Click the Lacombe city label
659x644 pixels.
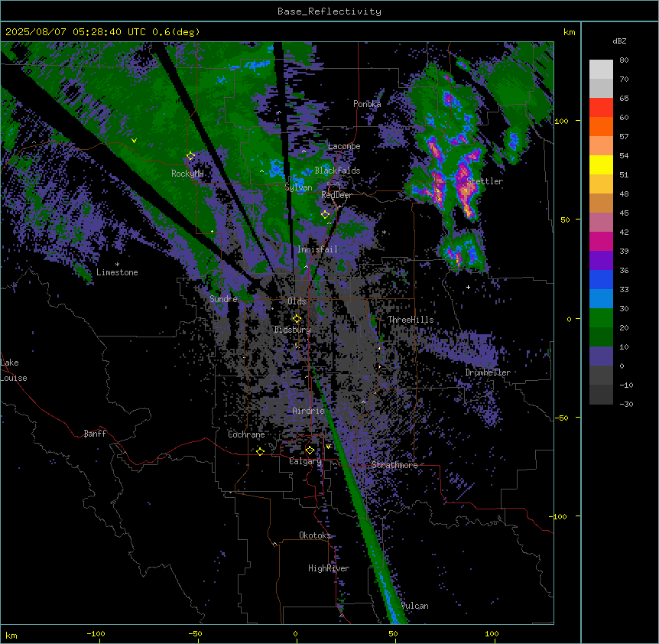[344, 146]
